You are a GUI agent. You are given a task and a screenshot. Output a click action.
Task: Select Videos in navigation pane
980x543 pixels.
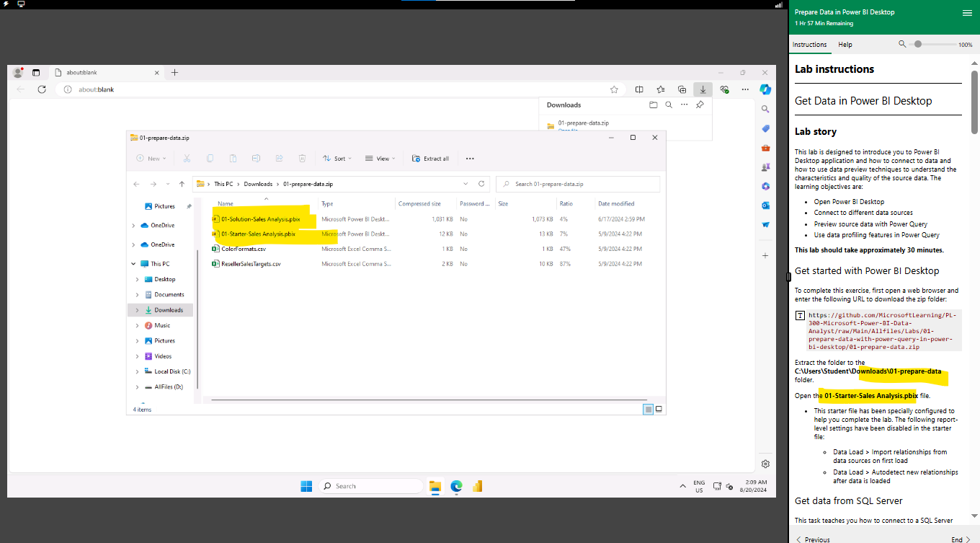[x=163, y=356]
